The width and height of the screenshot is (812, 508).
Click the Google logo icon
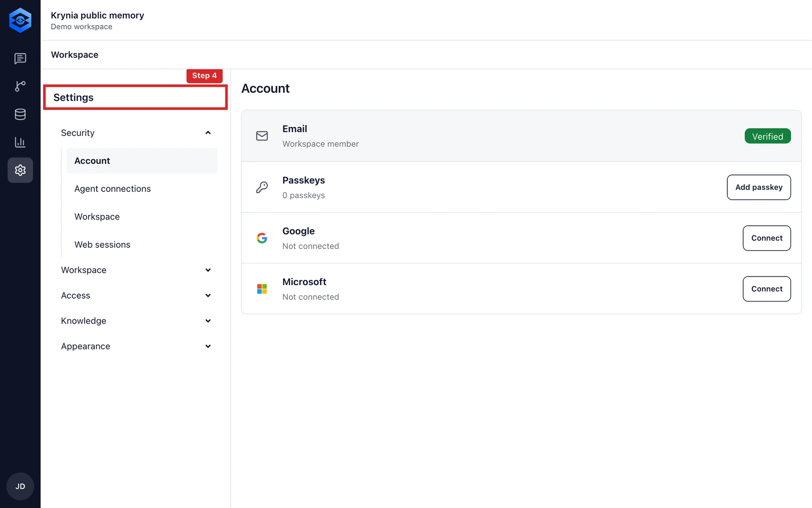click(x=262, y=238)
